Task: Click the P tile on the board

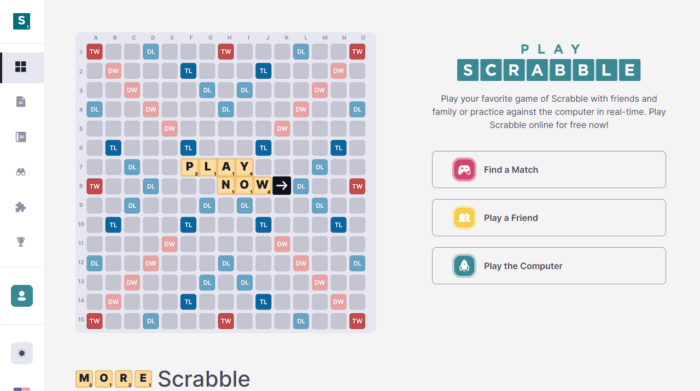Action: pyautogui.click(x=190, y=167)
